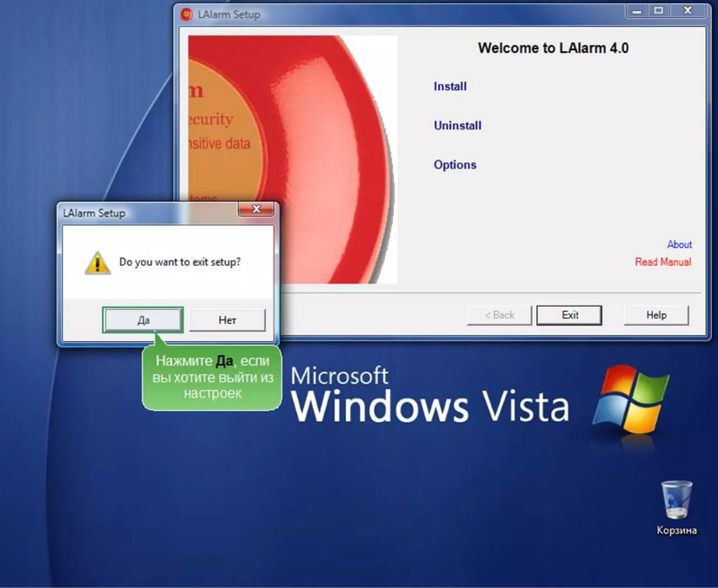Screen dimensions: 718x588
Task: Click the LAlarm app icon in title bar
Action: (187, 14)
